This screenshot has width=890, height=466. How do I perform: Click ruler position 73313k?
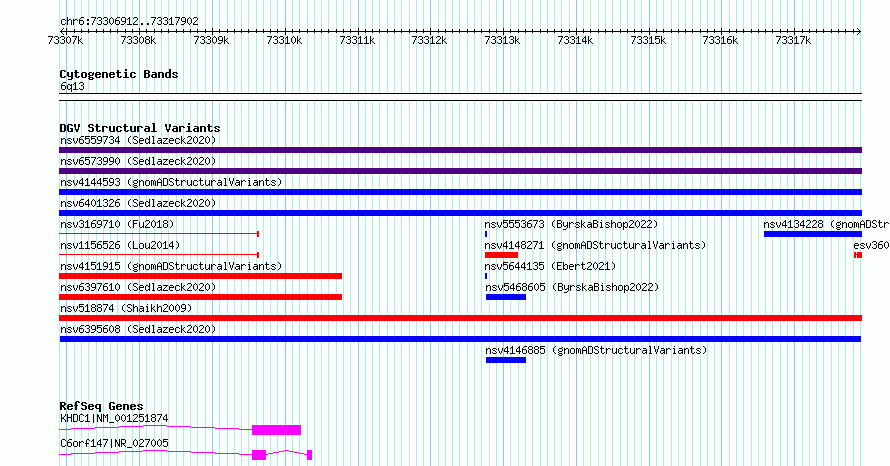(x=502, y=40)
